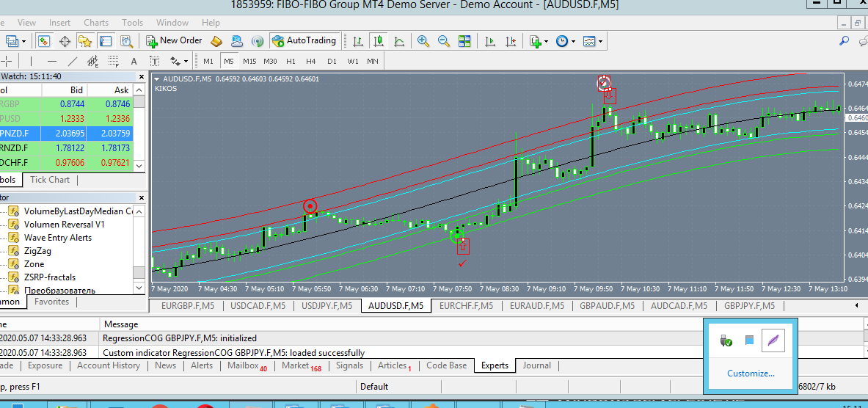Switch chart to candlesticks view
The width and height of the screenshot is (868, 408).
click(x=378, y=41)
